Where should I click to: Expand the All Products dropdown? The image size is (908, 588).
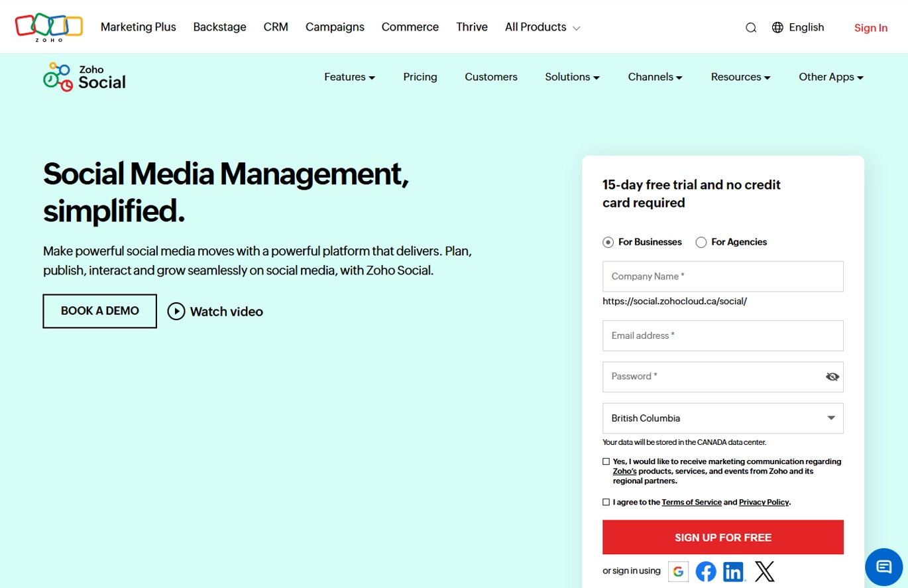(x=542, y=27)
